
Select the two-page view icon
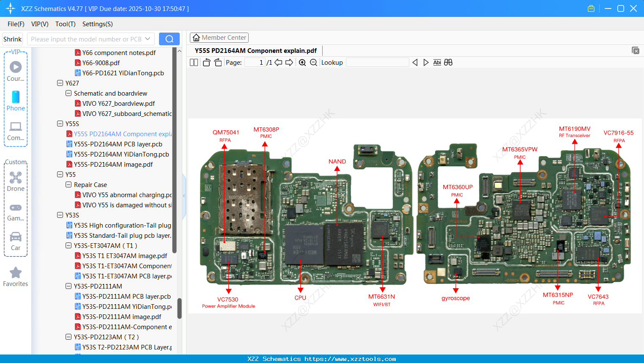194,62
